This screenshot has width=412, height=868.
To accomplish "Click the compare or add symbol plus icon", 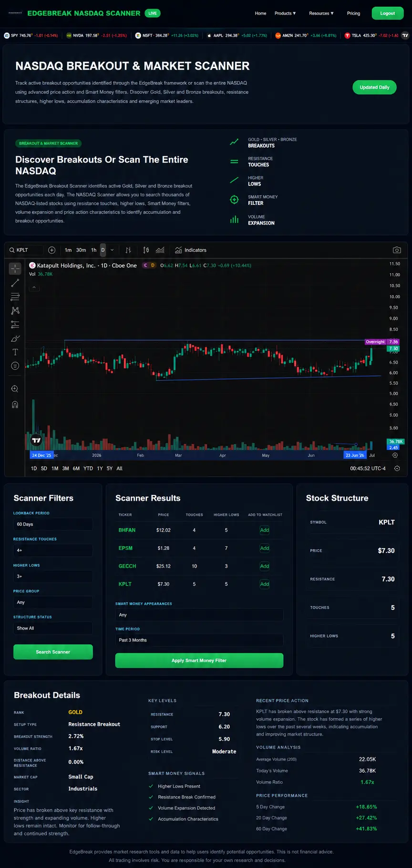I will point(52,250).
